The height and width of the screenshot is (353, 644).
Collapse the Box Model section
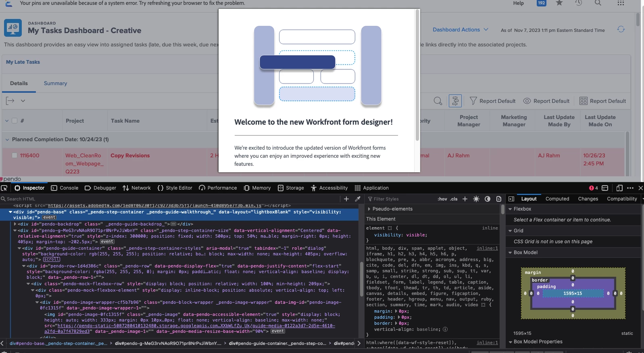coord(510,253)
